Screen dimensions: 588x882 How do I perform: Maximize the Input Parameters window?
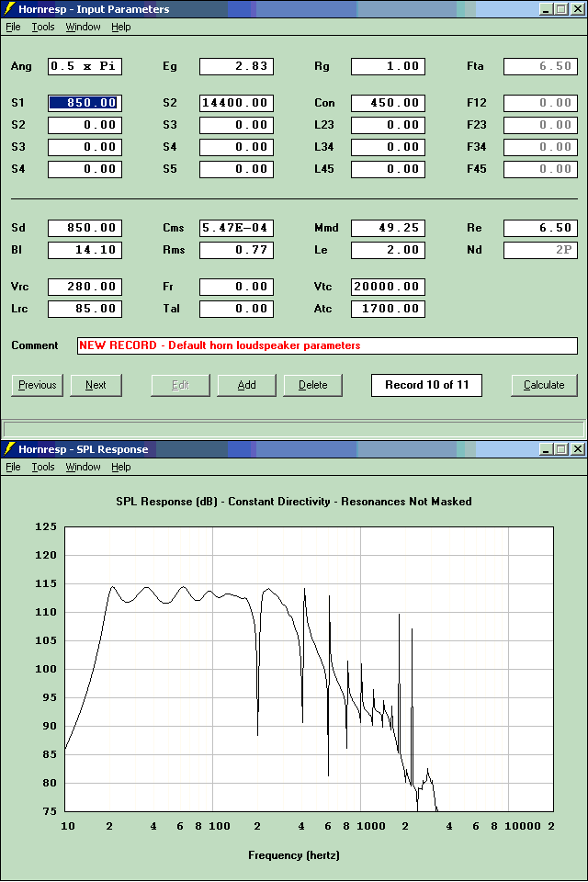point(561,9)
